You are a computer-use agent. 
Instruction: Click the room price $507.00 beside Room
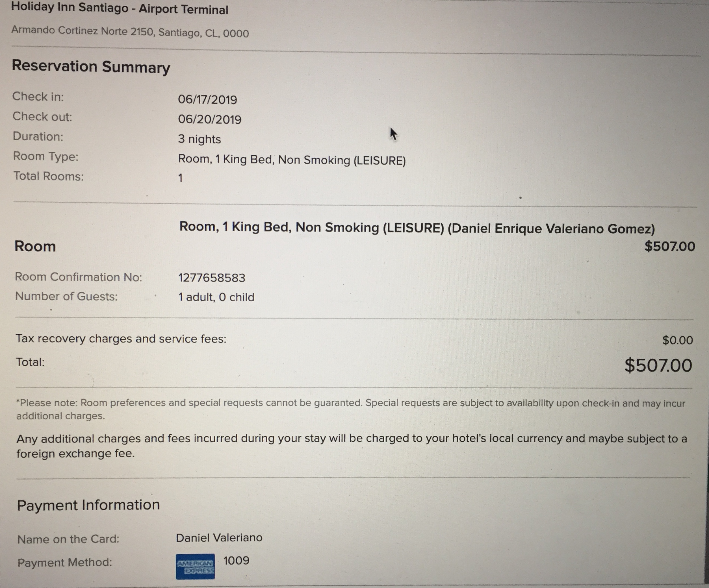pos(670,246)
